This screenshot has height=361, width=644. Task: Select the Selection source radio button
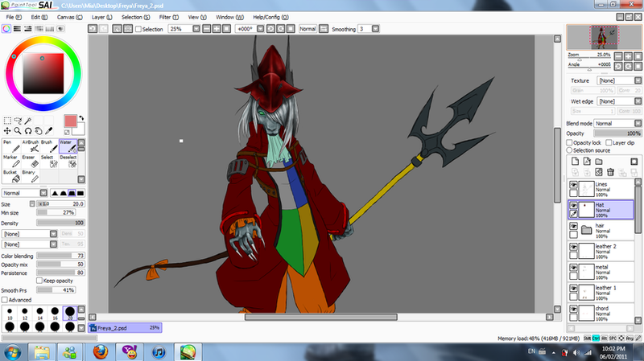click(569, 150)
